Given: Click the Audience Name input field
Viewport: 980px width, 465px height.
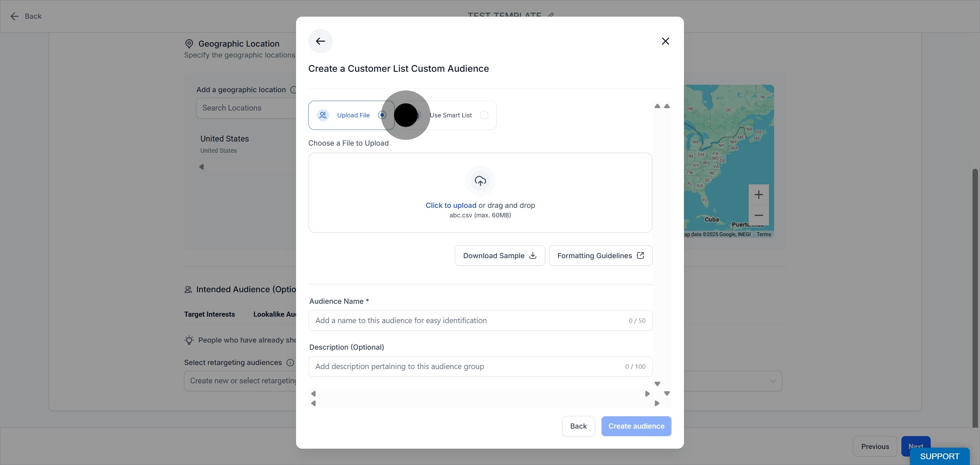Looking at the screenshot, I should 480,320.
